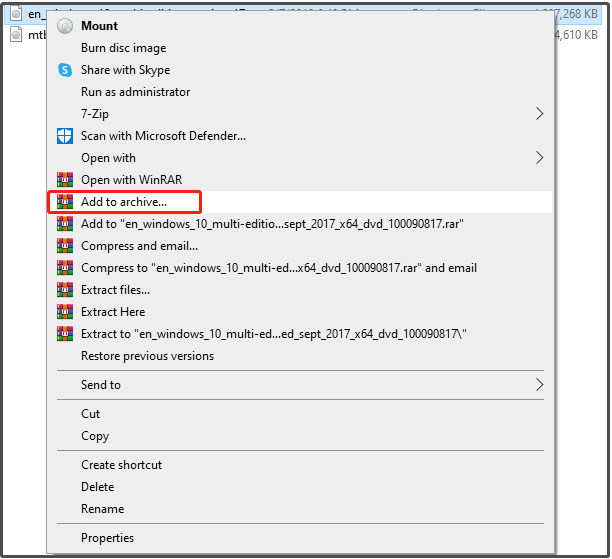The height and width of the screenshot is (559, 612).
Task: Expand the Send to submenu arrow
Action: point(539,385)
